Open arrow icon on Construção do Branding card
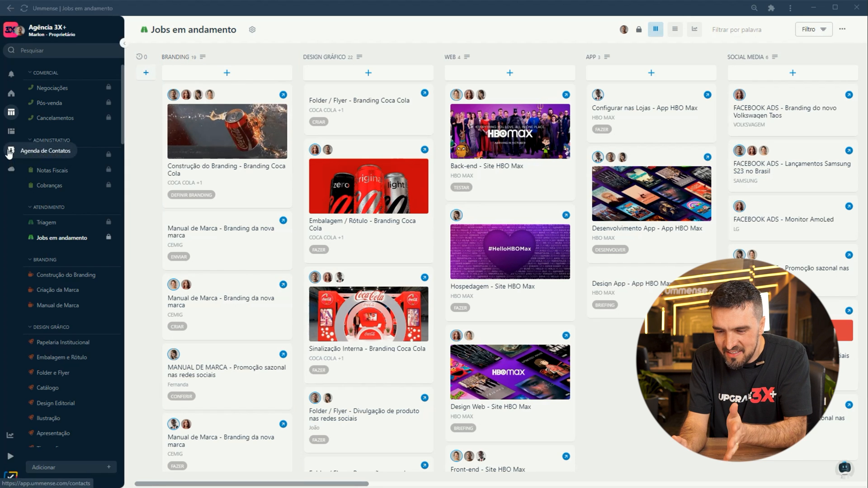Image resolution: width=868 pixels, height=488 pixels. click(283, 95)
